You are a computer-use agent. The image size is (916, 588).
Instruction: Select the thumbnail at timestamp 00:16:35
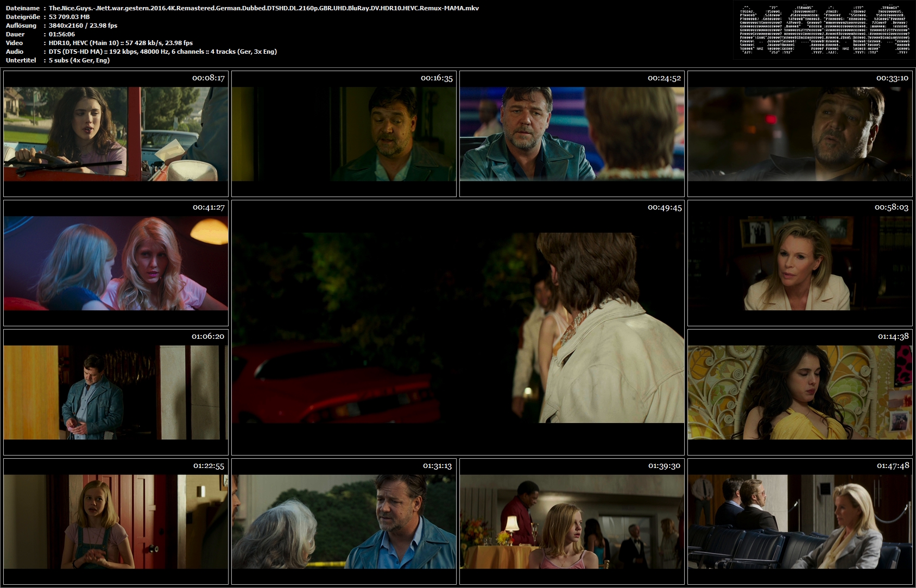(344, 134)
